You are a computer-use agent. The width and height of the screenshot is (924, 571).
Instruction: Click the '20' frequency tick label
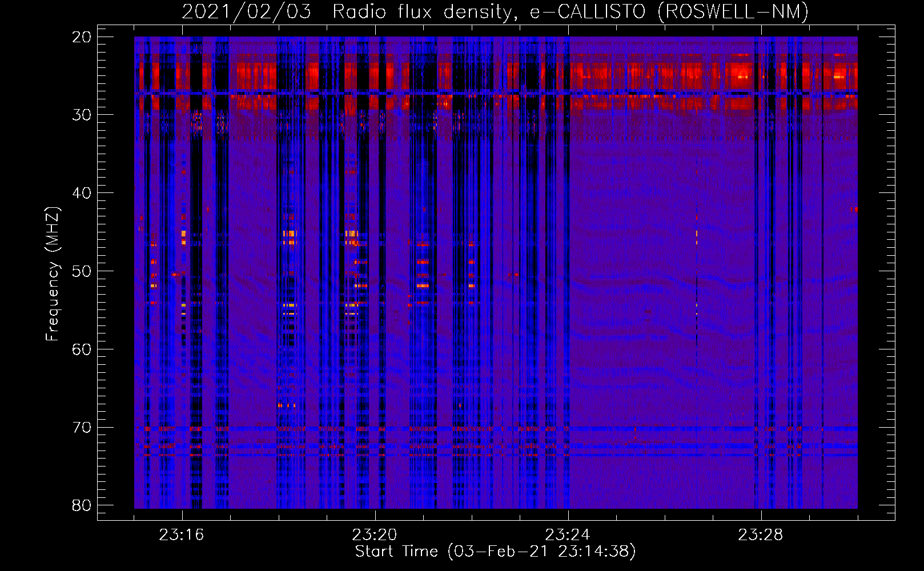tap(82, 37)
